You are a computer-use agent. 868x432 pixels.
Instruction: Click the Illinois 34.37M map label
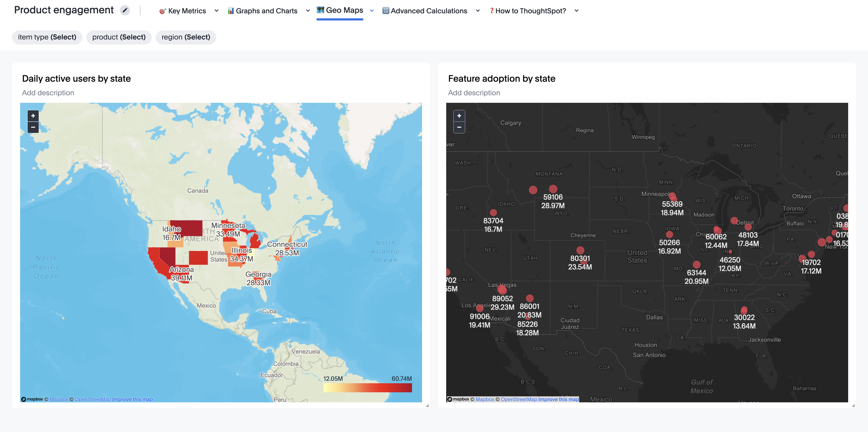[241, 254]
